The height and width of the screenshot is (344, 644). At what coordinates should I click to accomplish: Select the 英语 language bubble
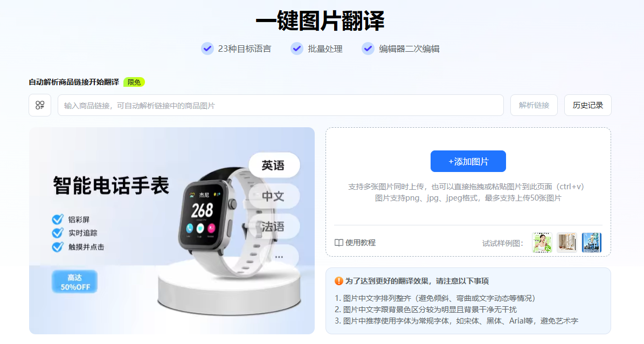tap(274, 165)
